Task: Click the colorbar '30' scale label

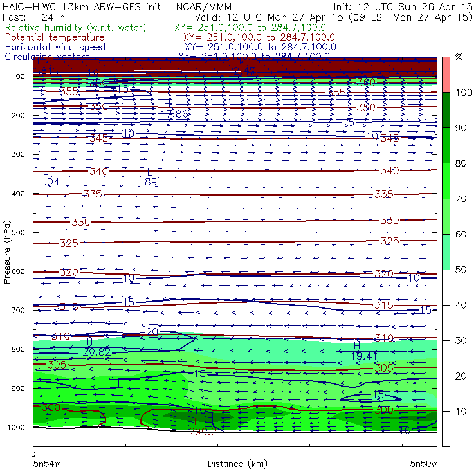Action: 461,341
